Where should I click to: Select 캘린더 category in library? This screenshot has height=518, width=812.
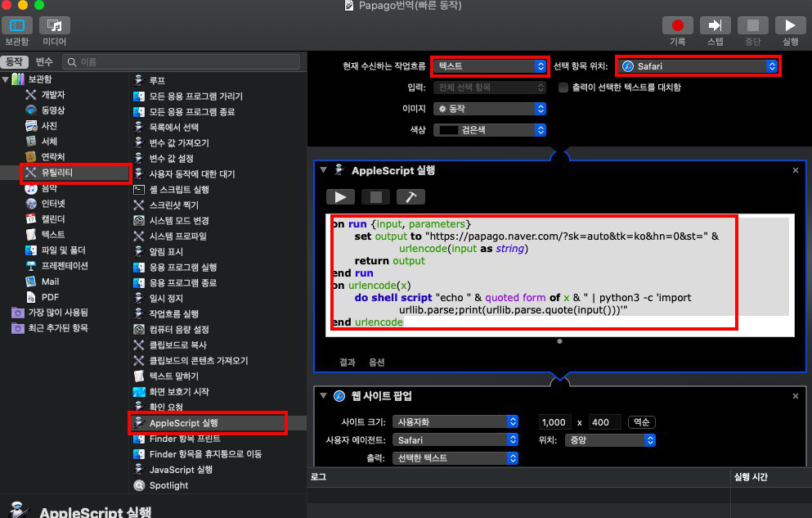tap(53, 219)
